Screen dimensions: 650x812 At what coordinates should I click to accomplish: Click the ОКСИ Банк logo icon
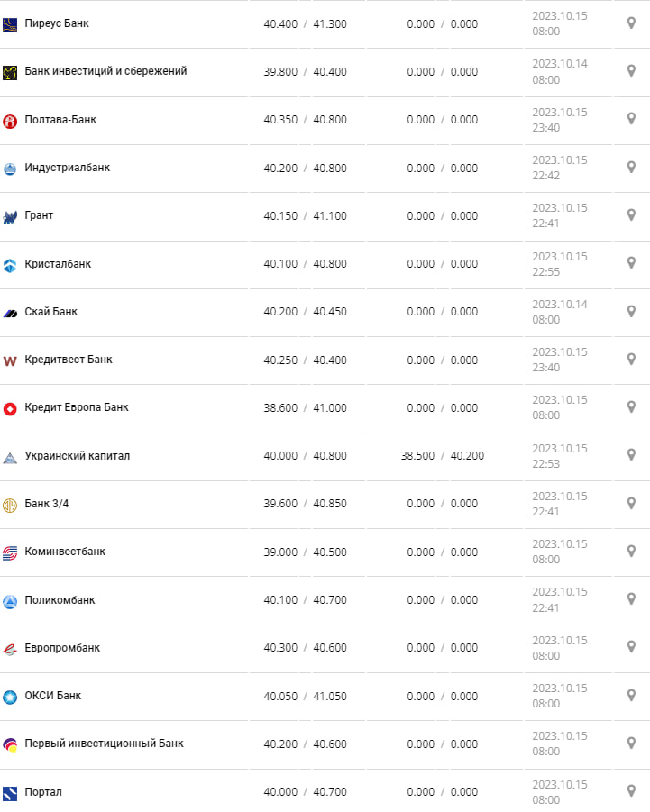(x=10, y=697)
